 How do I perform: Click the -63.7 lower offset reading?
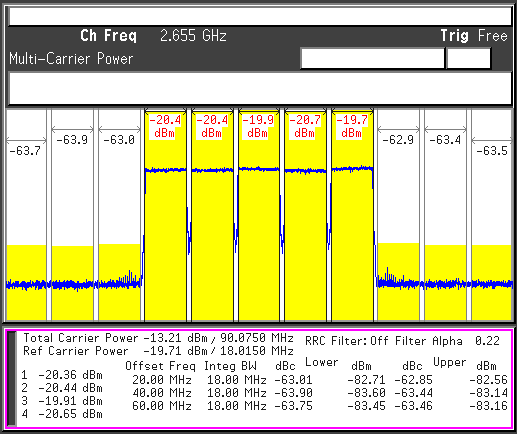25,151
